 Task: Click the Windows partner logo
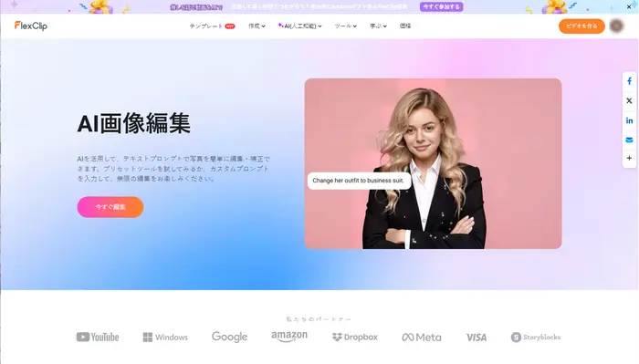coord(165,338)
